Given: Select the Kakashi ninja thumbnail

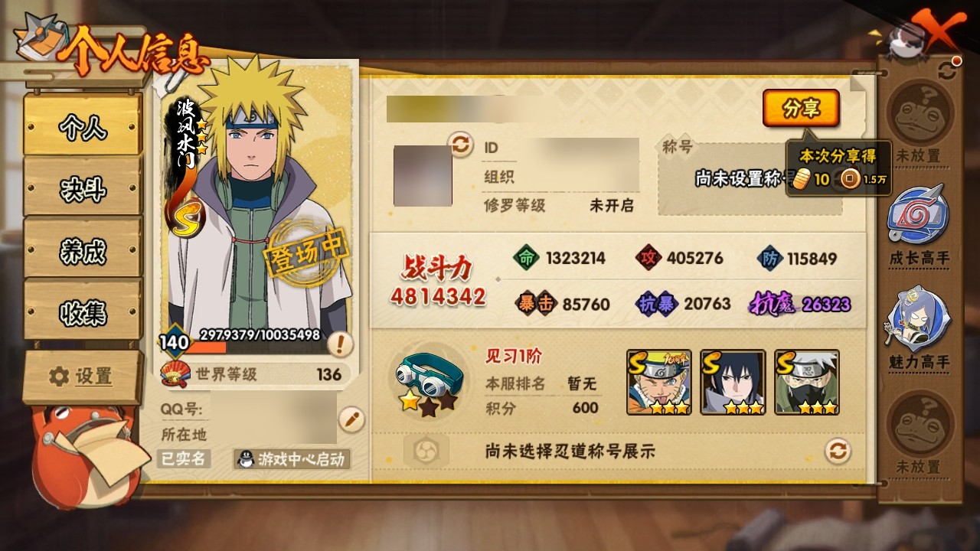Looking at the screenshot, I should coord(807,383).
